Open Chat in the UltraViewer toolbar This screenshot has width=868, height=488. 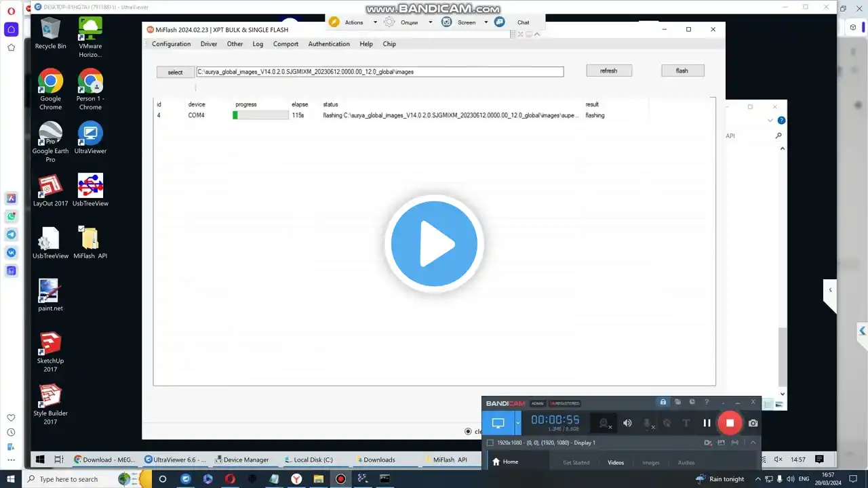[524, 22]
